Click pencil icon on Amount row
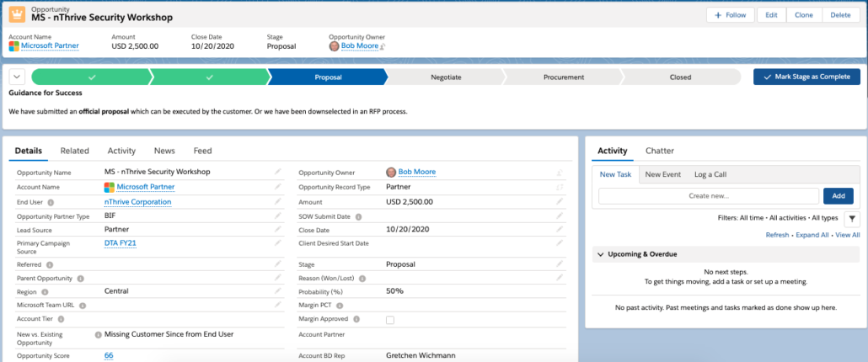The image size is (868, 362). click(560, 202)
